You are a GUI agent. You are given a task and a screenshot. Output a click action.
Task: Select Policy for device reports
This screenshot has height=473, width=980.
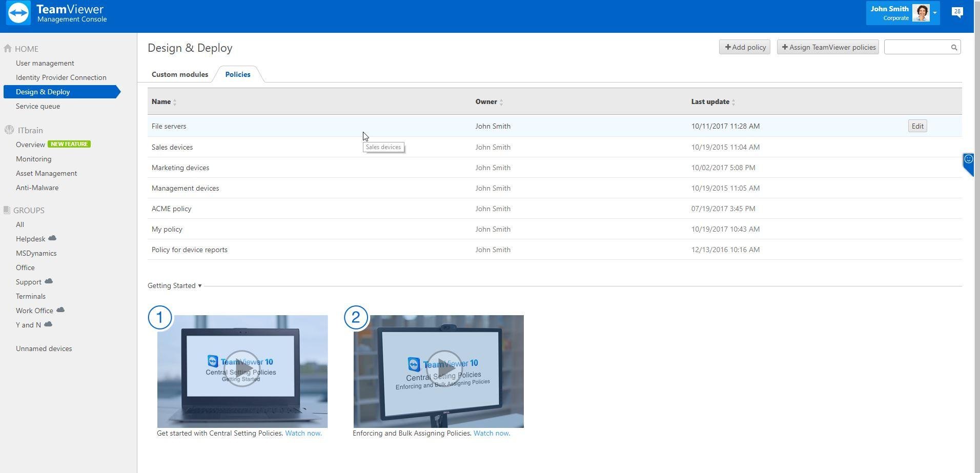[x=555, y=250]
